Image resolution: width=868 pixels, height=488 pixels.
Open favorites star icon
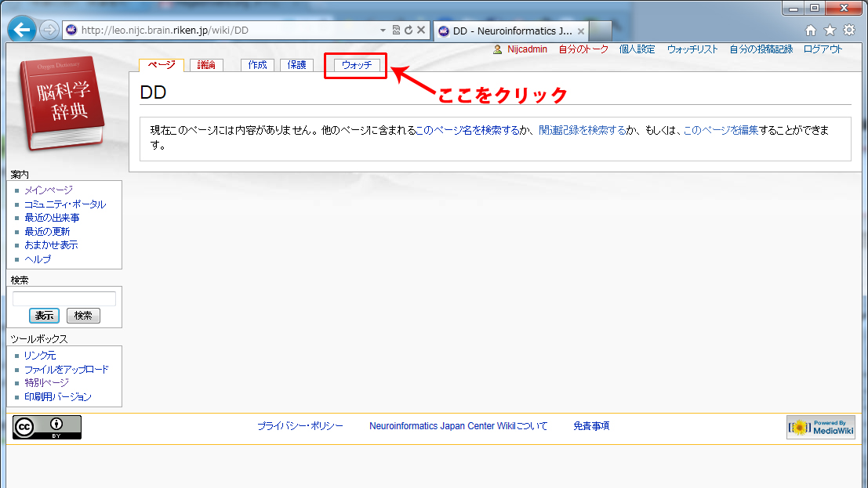click(x=830, y=31)
